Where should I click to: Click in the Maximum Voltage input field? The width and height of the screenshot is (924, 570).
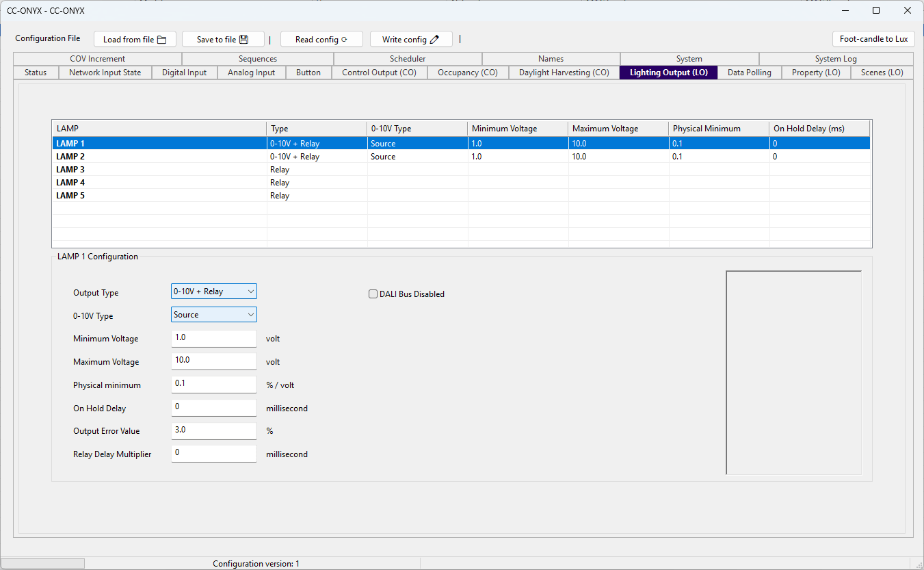click(214, 361)
